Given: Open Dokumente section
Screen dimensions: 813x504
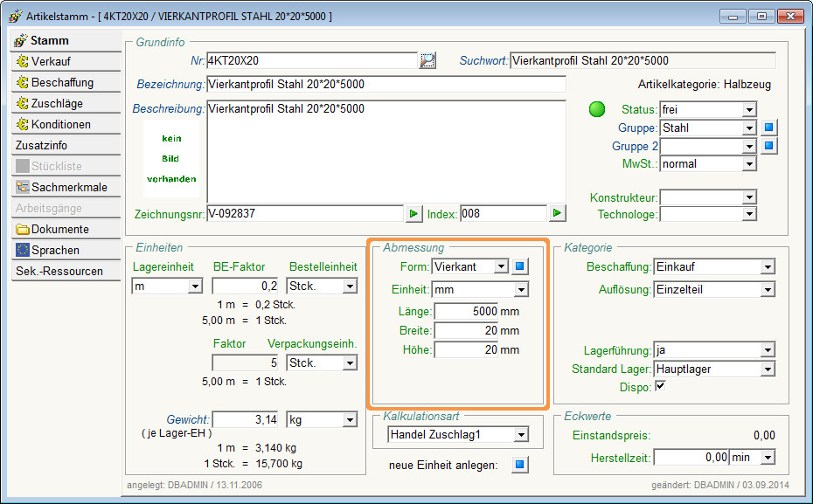Looking at the screenshot, I should (x=66, y=229).
